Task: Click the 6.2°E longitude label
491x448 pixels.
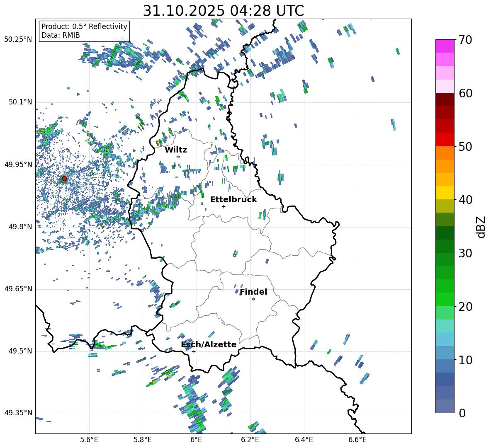Action: click(x=250, y=440)
